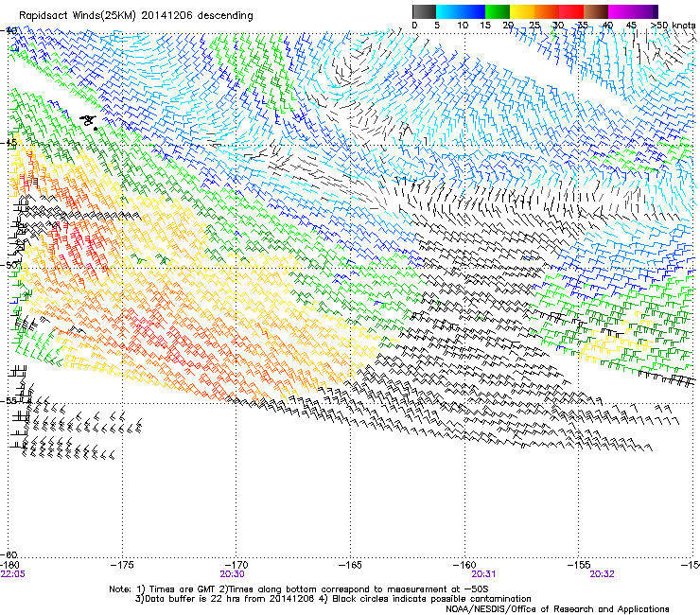700x615 pixels.
Task: Click the 20:31 time stamp
Action: coord(483,574)
